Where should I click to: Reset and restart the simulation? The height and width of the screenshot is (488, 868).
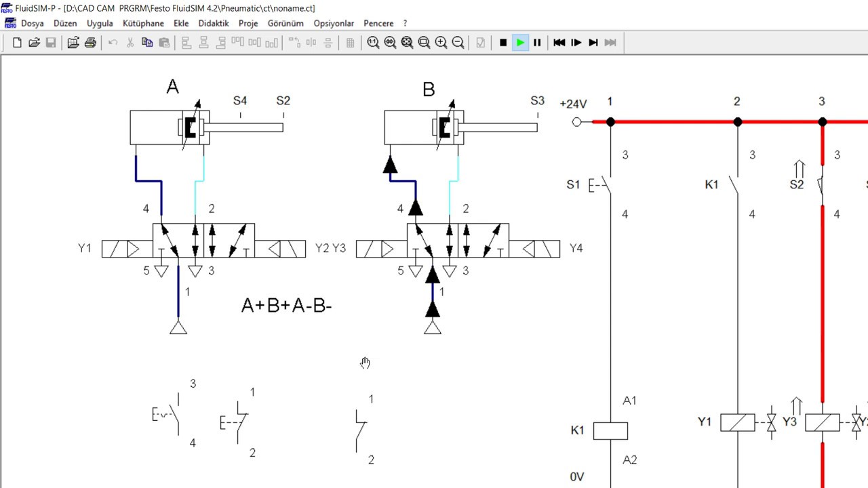(x=559, y=42)
